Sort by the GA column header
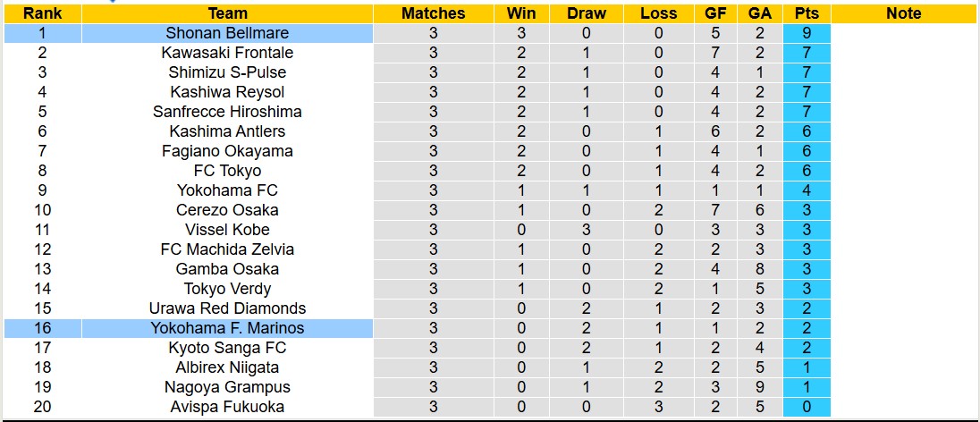The image size is (980, 422). point(760,13)
